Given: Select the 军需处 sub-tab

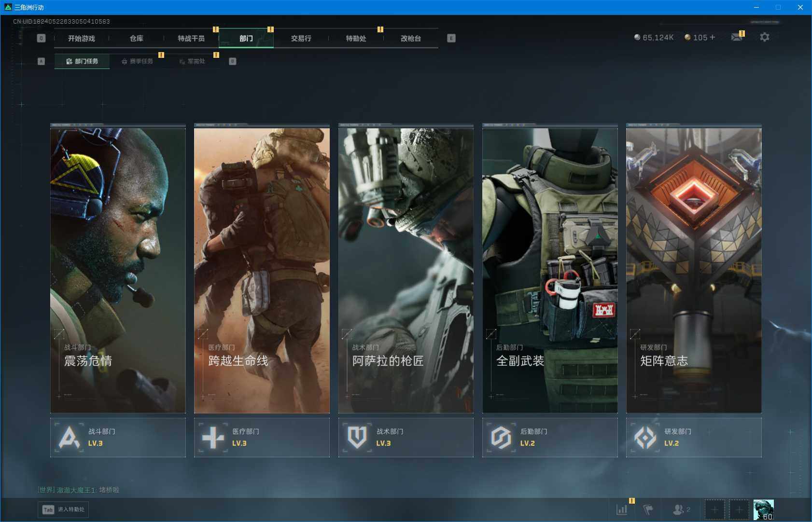Looking at the screenshot, I should click(x=193, y=61).
